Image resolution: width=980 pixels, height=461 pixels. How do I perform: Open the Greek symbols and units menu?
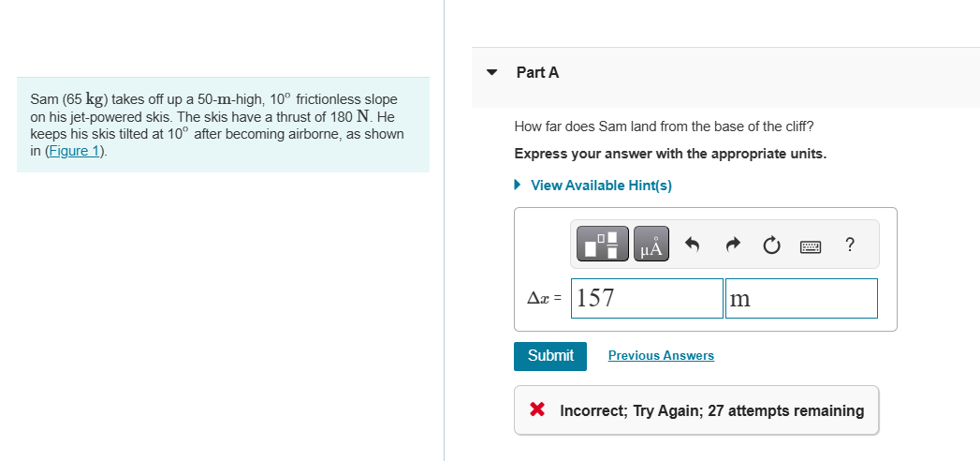[651, 245]
